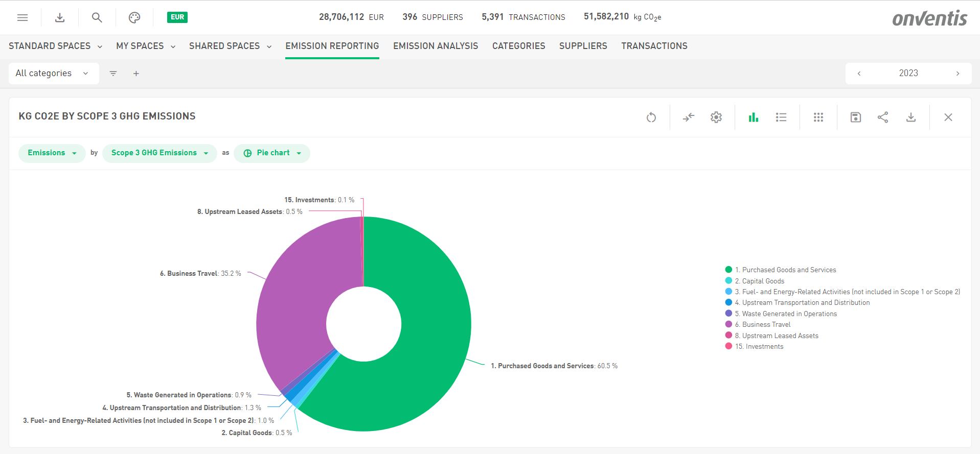Switch to the Emission Analysis tab
Screen dimensions: 980x454
click(x=436, y=46)
